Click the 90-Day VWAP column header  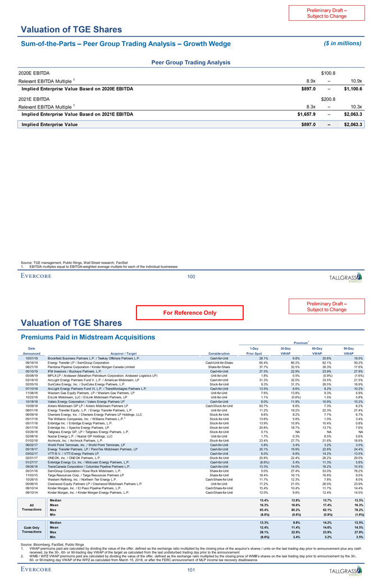pyautogui.click(x=348, y=353)
